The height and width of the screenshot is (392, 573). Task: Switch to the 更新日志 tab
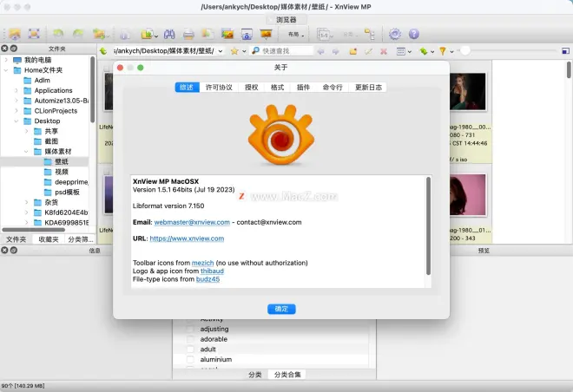point(368,88)
